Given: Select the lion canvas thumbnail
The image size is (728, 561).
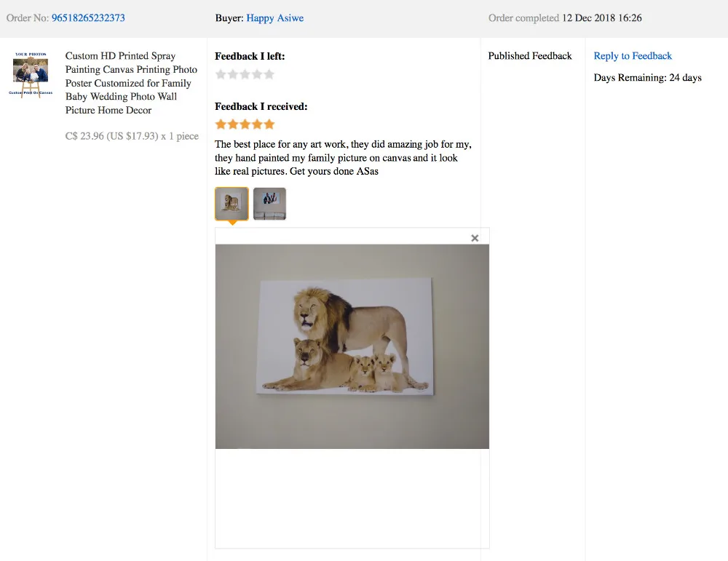Looking at the screenshot, I should click(x=232, y=204).
